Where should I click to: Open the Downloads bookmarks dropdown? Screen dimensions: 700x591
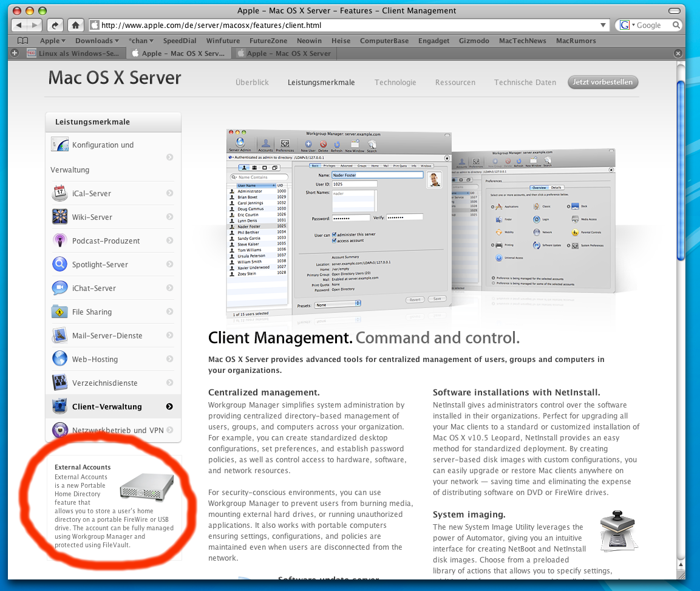tap(97, 41)
